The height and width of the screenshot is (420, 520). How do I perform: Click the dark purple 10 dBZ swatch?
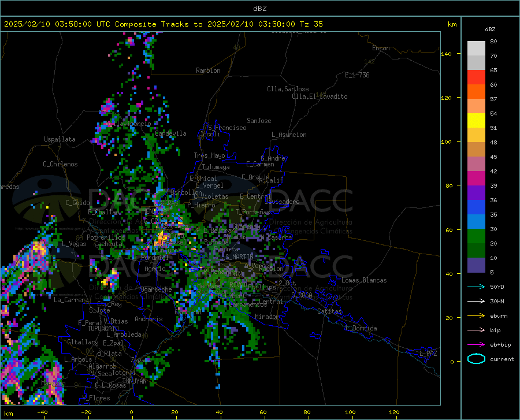[476, 265]
